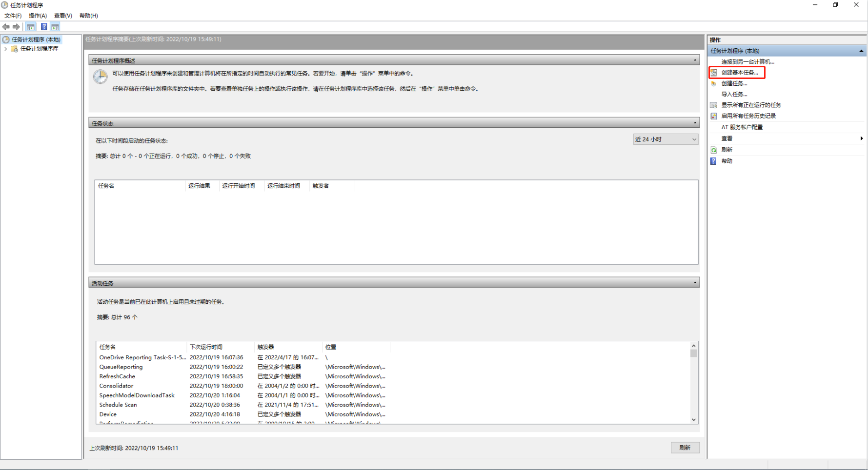Click the 创建基本任务 clock icon
Image resolution: width=868 pixels, height=470 pixels.
click(714, 73)
